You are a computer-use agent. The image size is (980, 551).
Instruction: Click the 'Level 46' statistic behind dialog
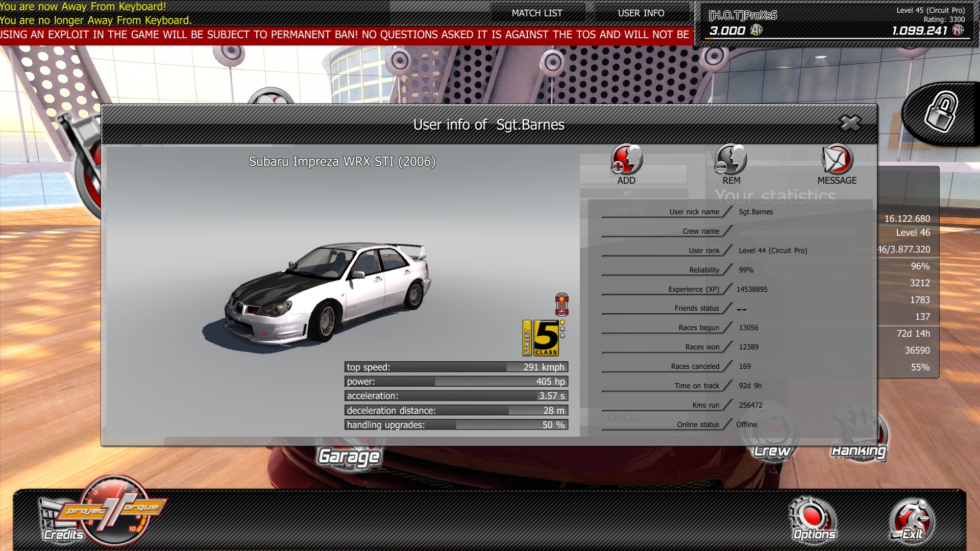913,233
